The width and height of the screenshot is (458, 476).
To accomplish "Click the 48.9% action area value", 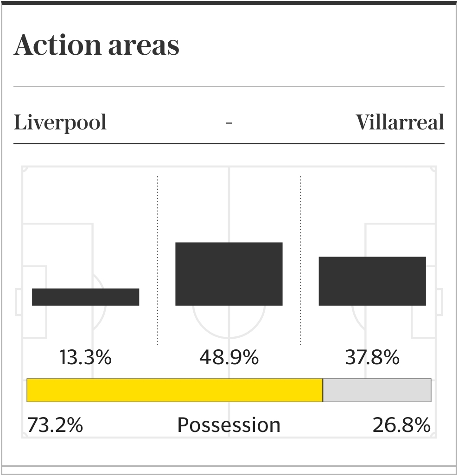I will pos(229,358).
